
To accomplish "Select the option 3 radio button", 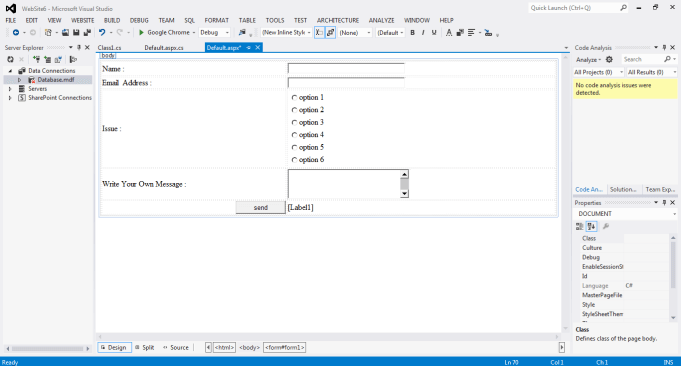I will click(x=294, y=123).
